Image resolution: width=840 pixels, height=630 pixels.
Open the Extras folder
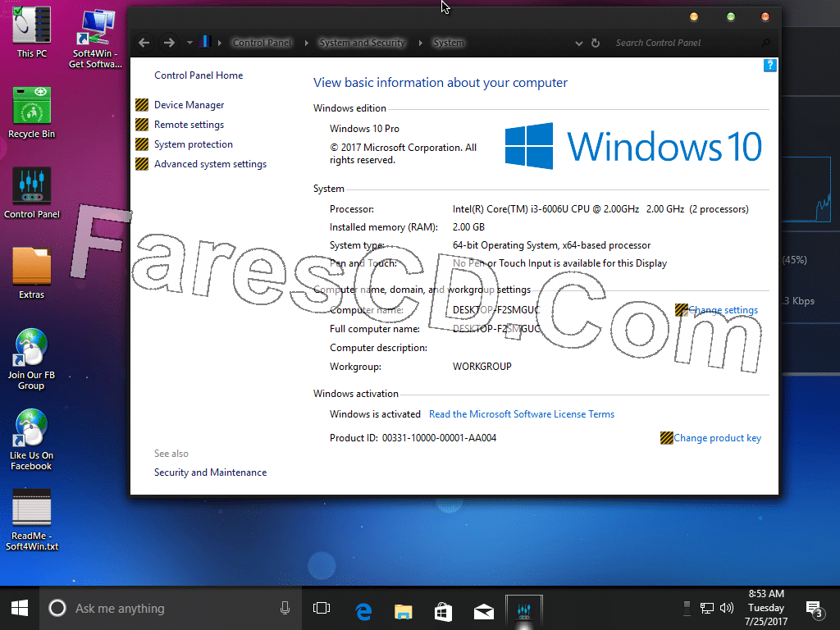point(32,272)
